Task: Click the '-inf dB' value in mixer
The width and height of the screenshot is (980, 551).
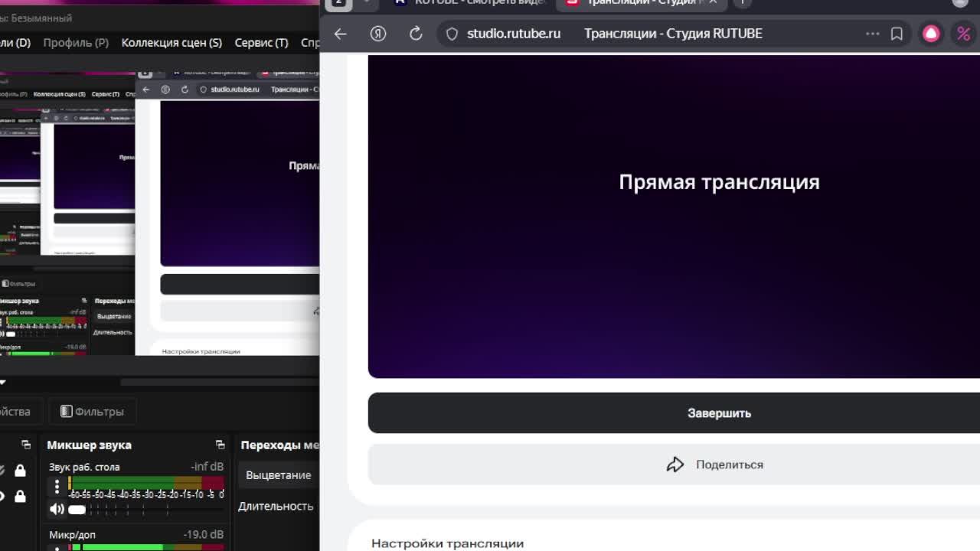Action: tap(207, 467)
